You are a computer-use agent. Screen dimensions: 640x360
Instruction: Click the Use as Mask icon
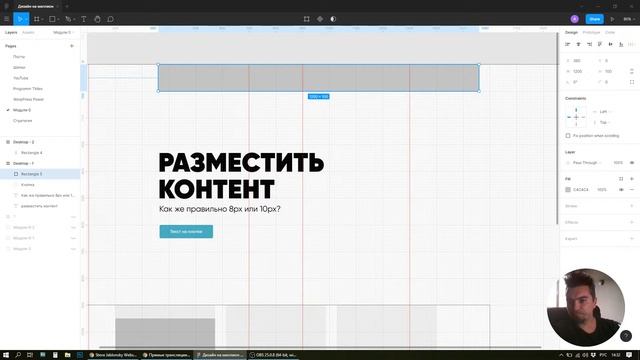point(333,19)
